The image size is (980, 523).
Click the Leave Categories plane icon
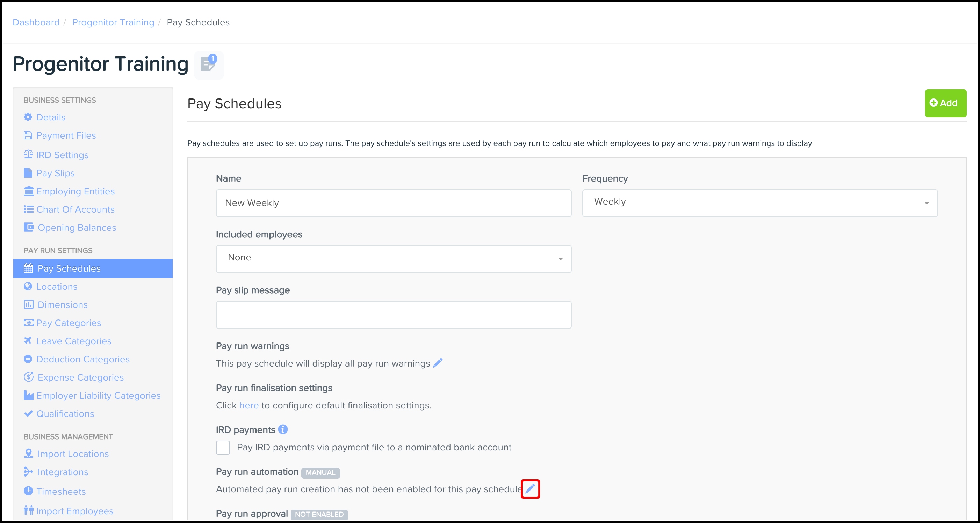28,340
